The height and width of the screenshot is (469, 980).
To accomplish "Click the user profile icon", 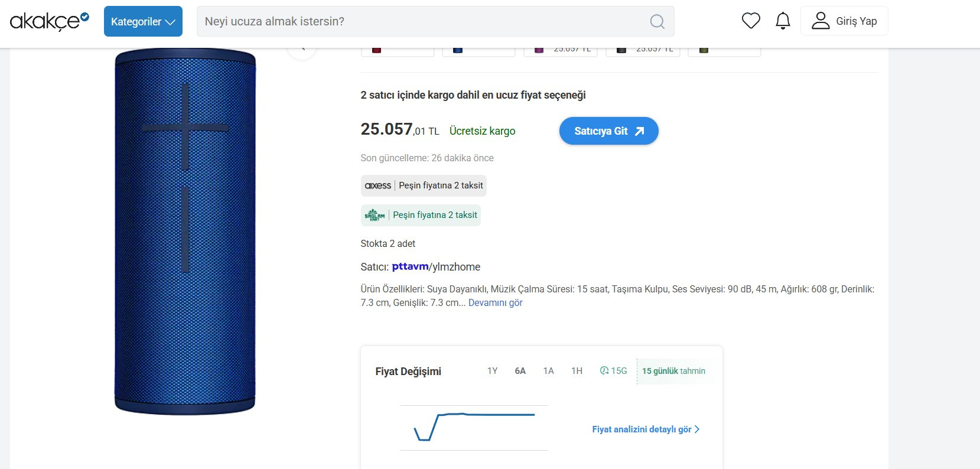I will pos(820,21).
